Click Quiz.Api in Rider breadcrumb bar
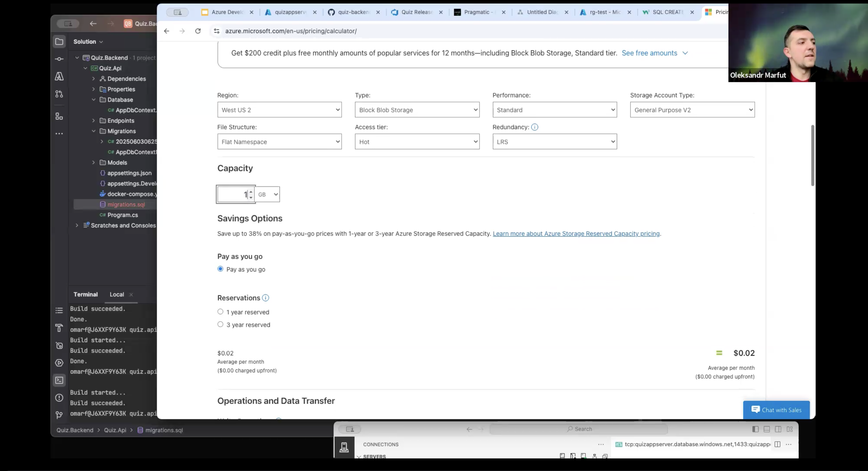This screenshot has width=868, height=471. tap(115, 430)
